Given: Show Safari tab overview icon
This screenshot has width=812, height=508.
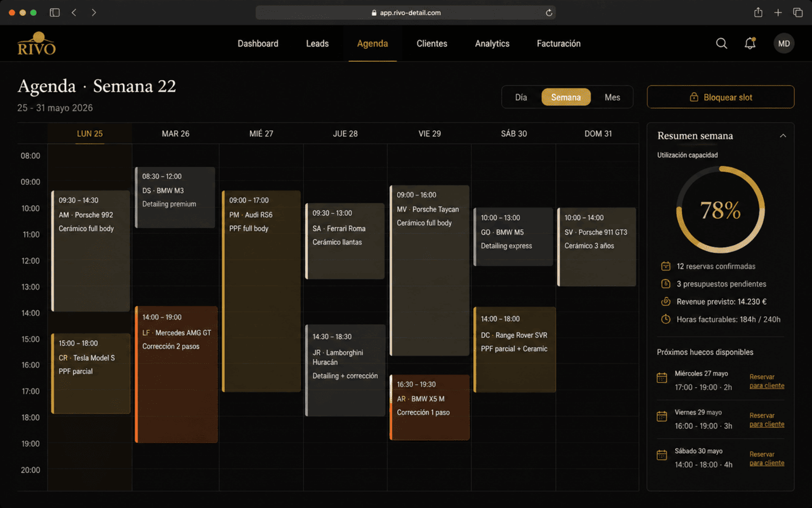Looking at the screenshot, I should 797,13.
